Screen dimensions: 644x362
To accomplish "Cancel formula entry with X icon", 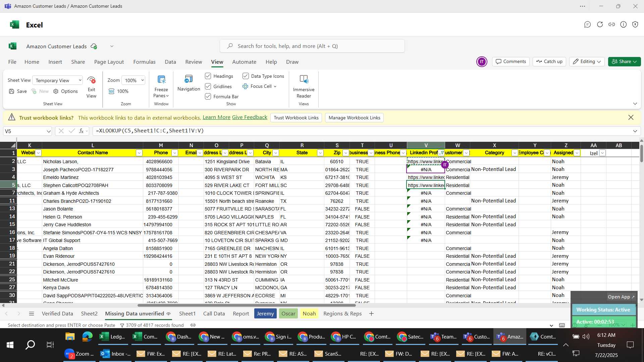I will (61, 131).
